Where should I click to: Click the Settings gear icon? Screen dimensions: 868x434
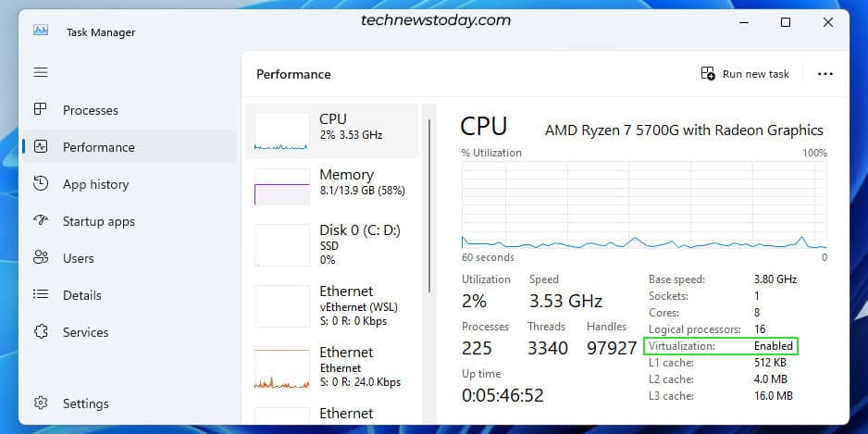tap(41, 403)
